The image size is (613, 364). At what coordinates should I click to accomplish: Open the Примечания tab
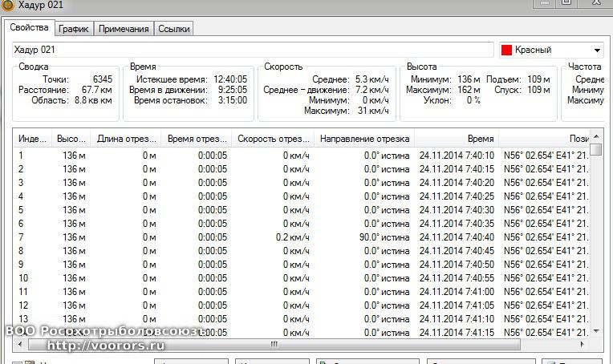coord(124,29)
